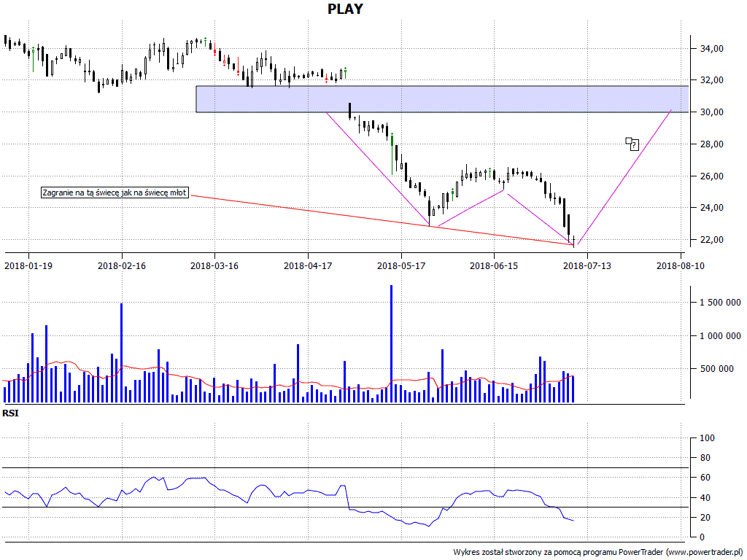This screenshot has width=747, height=560.
Task: Click the 2018-03-16 date label
Action: pos(214,265)
